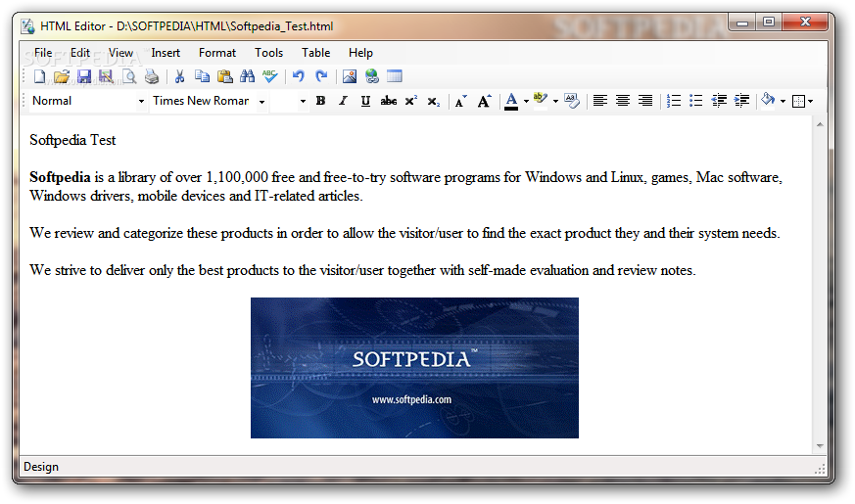
Task: Increase the paragraph indent
Action: click(x=741, y=101)
